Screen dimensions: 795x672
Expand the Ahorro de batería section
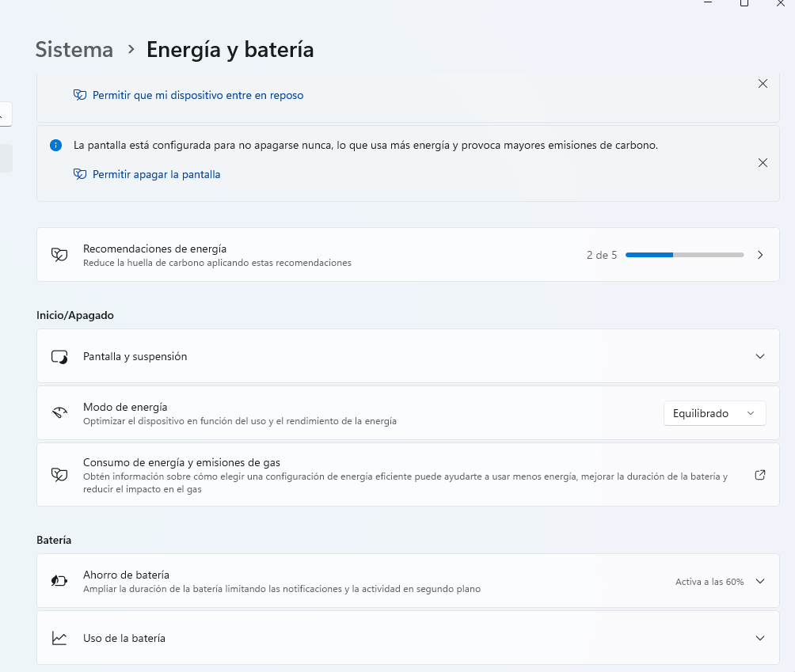click(760, 581)
